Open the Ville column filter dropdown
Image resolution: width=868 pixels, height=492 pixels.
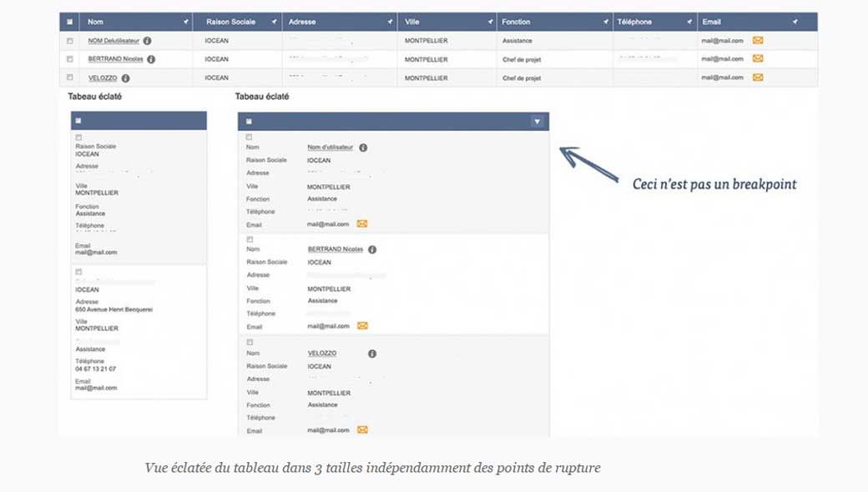(488, 20)
